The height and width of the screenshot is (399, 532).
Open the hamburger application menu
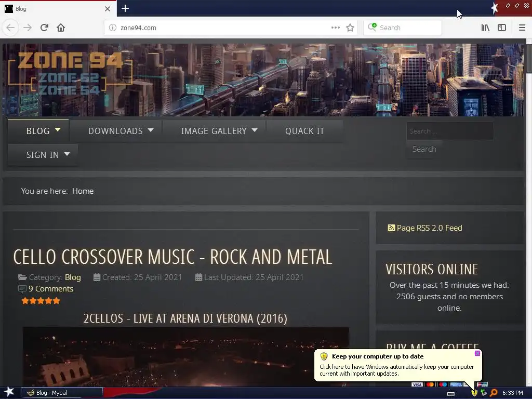click(x=522, y=28)
